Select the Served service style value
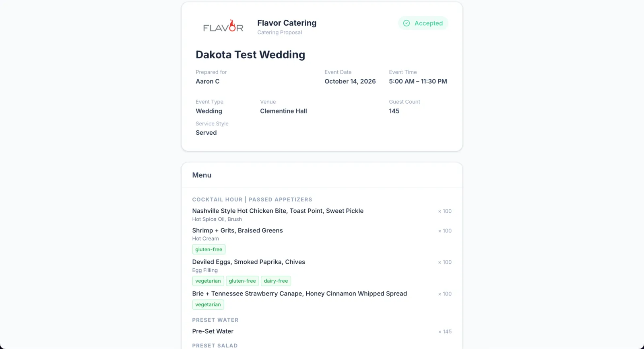This screenshot has width=644, height=349. 206,133
